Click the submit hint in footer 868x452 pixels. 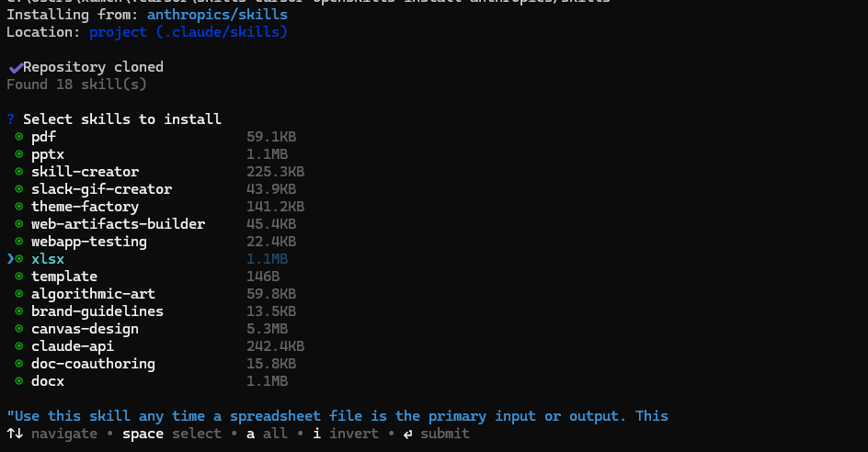(x=436, y=434)
